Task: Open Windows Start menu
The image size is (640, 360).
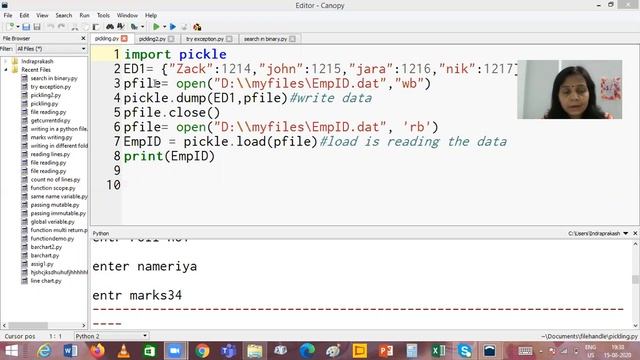Action: pyautogui.click(x=12, y=351)
